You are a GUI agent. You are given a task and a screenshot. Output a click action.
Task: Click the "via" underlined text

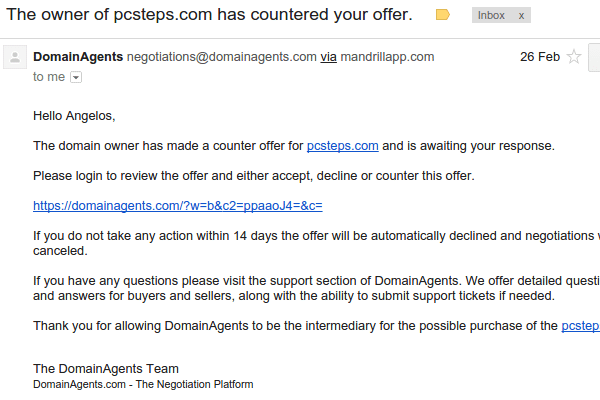coord(328,57)
